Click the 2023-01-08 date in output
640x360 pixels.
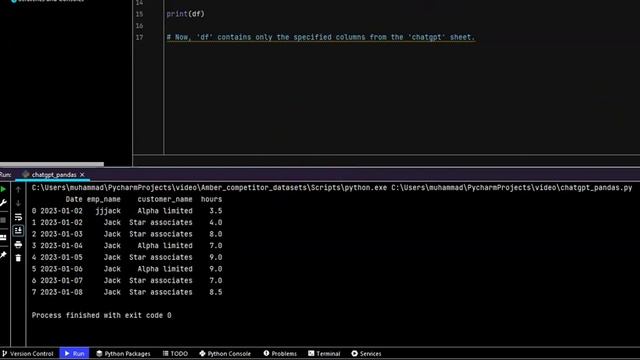tap(61, 292)
